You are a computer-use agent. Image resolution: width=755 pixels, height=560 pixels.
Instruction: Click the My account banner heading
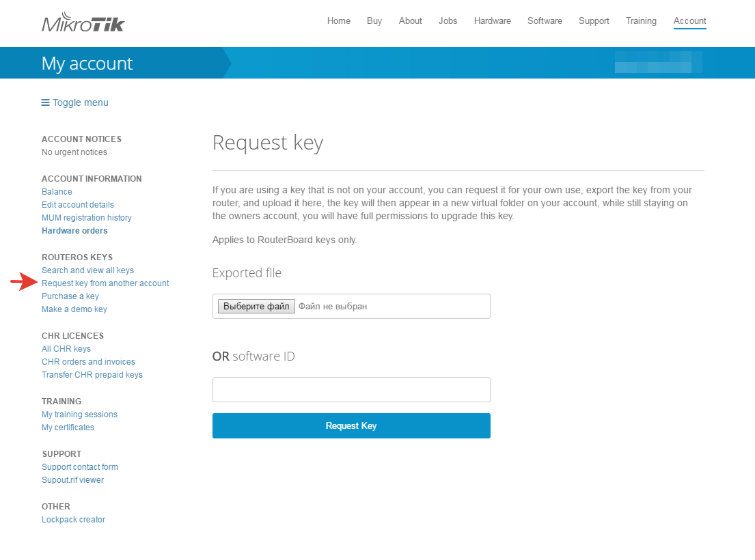point(87,64)
